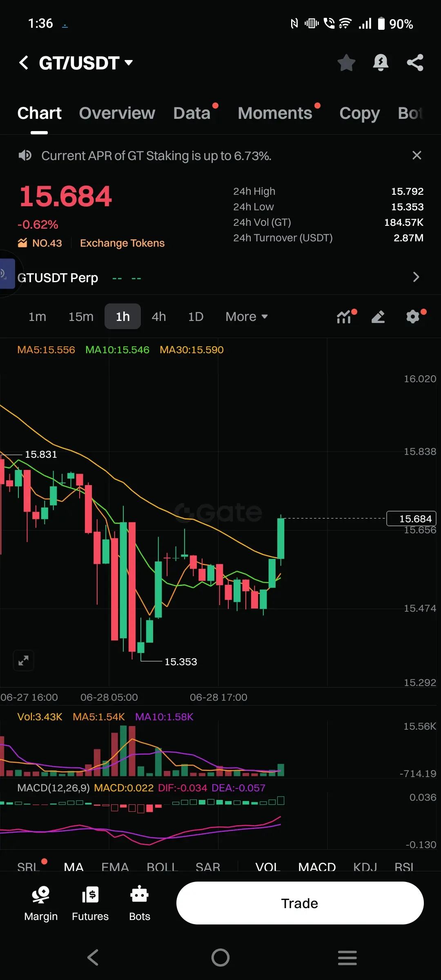Share the GT/USDT chart
Image resolution: width=441 pixels, height=980 pixels.
(x=415, y=62)
